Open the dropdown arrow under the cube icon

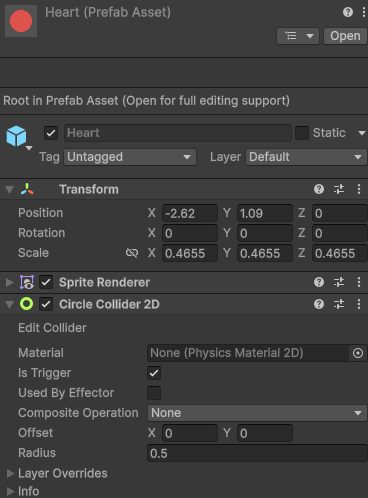[29, 148]
